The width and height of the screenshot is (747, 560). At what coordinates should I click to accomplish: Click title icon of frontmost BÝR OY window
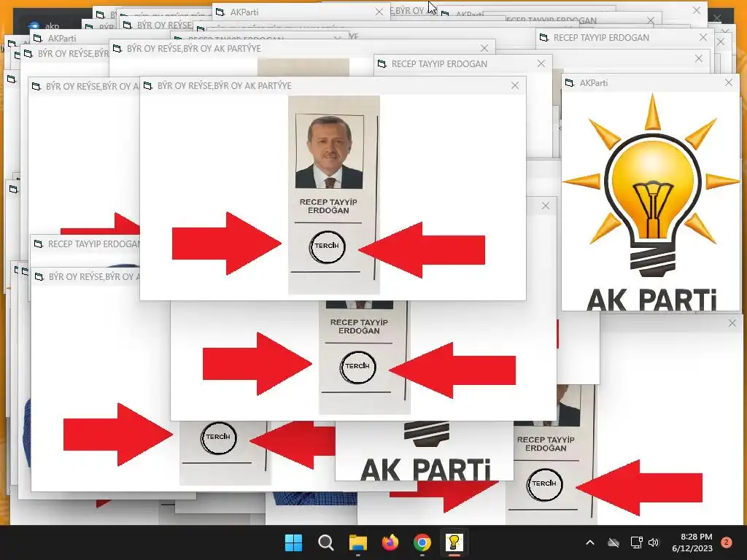147,86
